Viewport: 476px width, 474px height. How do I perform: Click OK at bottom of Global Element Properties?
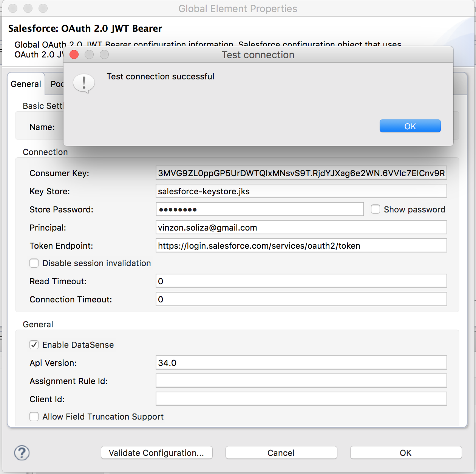406,452
